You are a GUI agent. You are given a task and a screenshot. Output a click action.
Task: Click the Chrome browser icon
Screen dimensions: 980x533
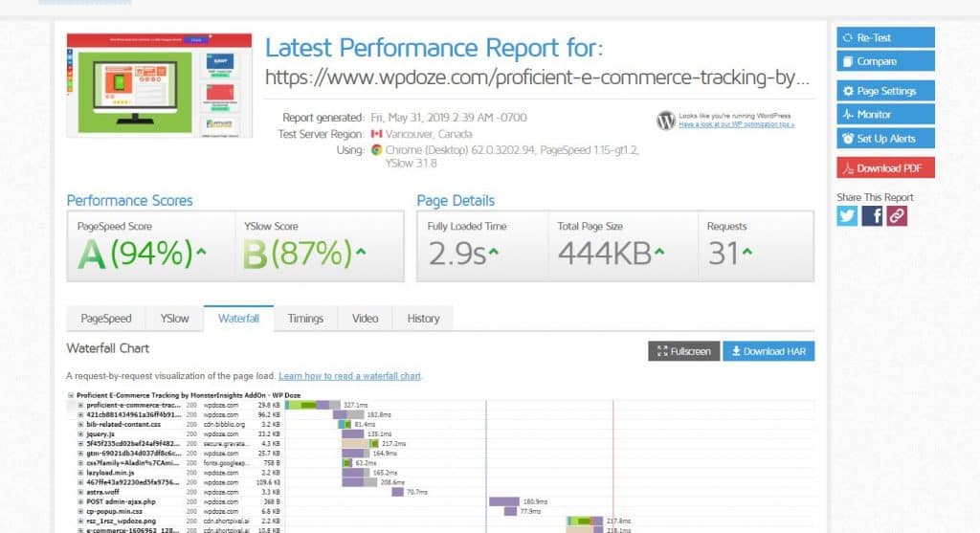376,150
